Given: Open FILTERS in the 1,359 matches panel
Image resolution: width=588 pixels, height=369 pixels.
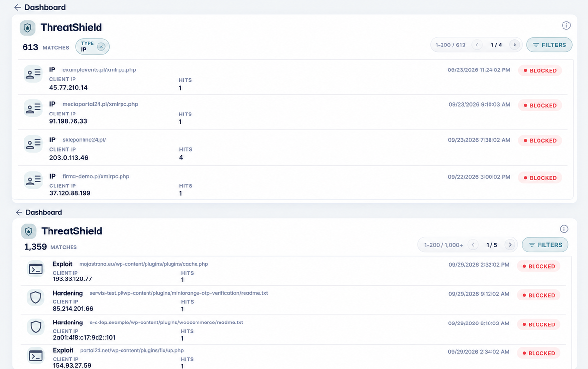Looking at the screenshot, I should tap(545, 245).
